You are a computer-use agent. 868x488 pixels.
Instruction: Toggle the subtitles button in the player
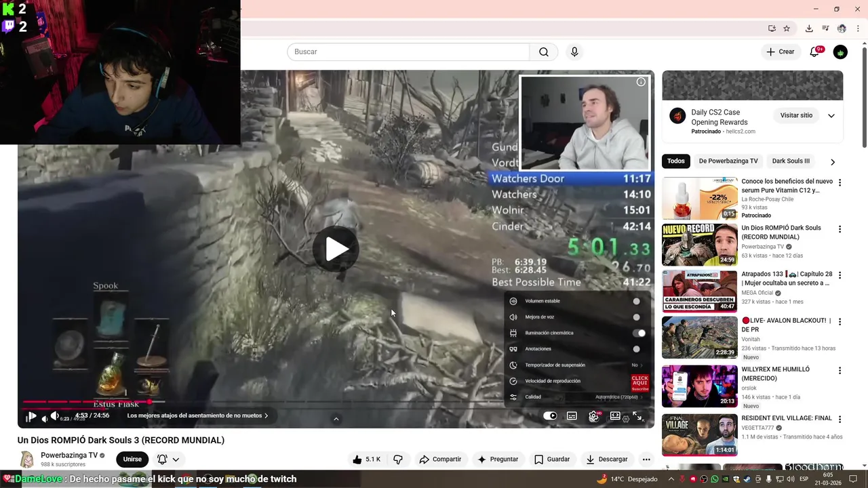(x=572, y=416)
